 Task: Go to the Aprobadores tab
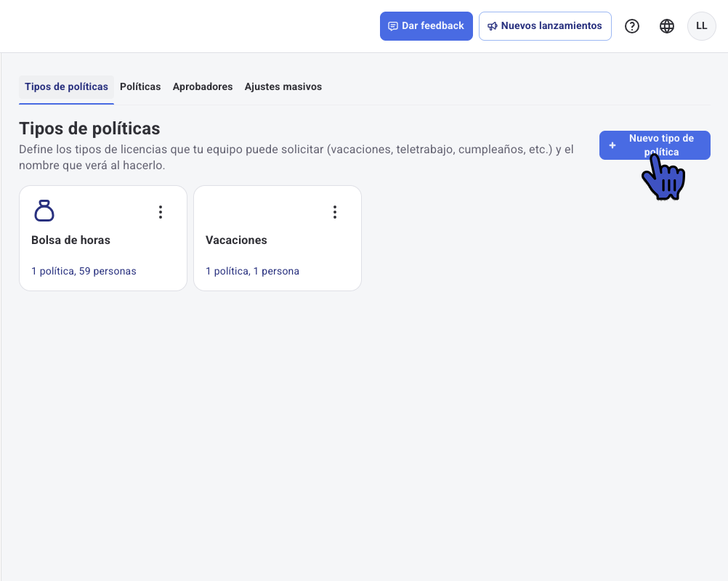(x=203, y=86)
